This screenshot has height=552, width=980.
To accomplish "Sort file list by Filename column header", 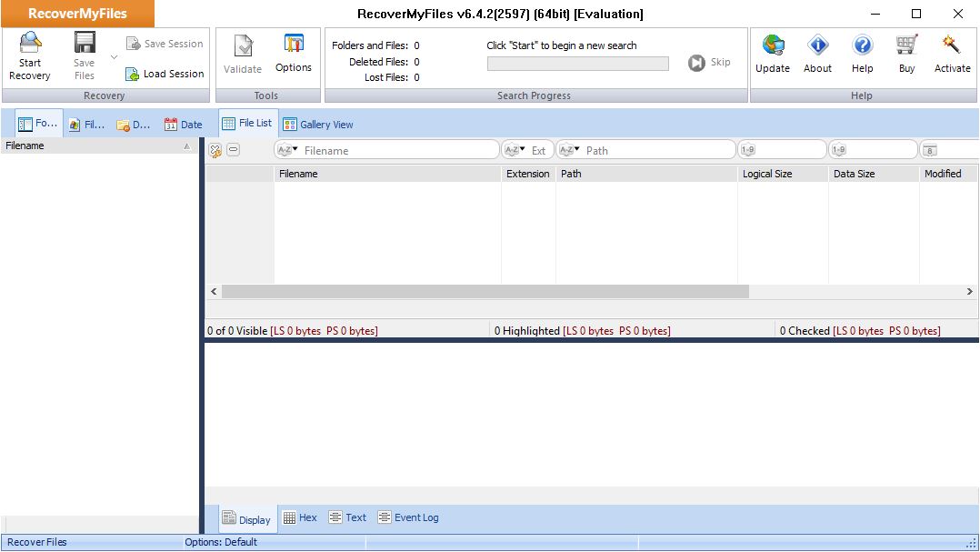I will click(x=387, y=174).
